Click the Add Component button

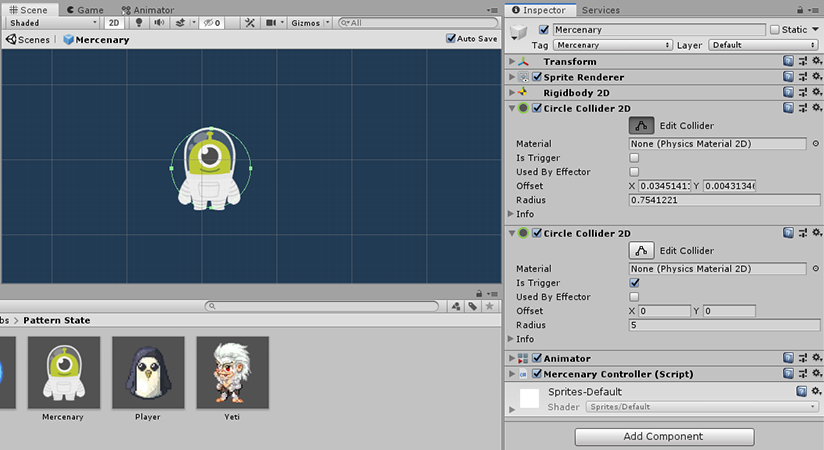tap(664, 436)
